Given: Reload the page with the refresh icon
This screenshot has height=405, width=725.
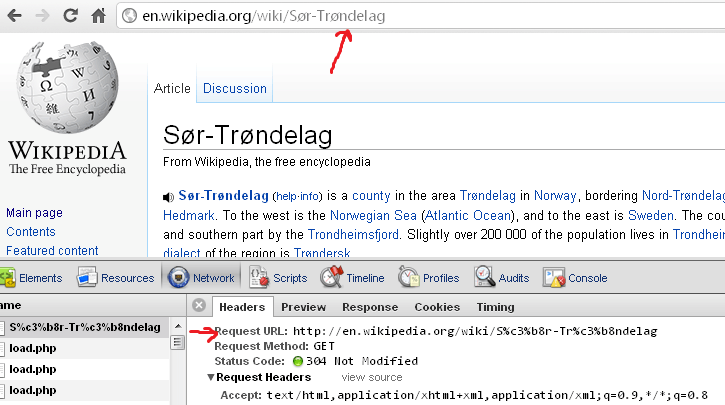Looking at the screenshot, I should click(x=70, y=16).
